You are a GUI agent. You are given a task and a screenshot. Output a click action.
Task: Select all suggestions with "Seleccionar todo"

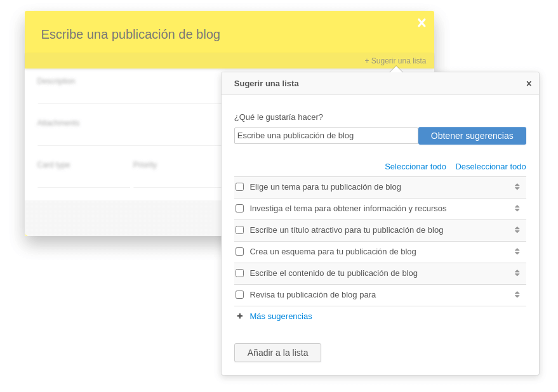pos(415,166)
